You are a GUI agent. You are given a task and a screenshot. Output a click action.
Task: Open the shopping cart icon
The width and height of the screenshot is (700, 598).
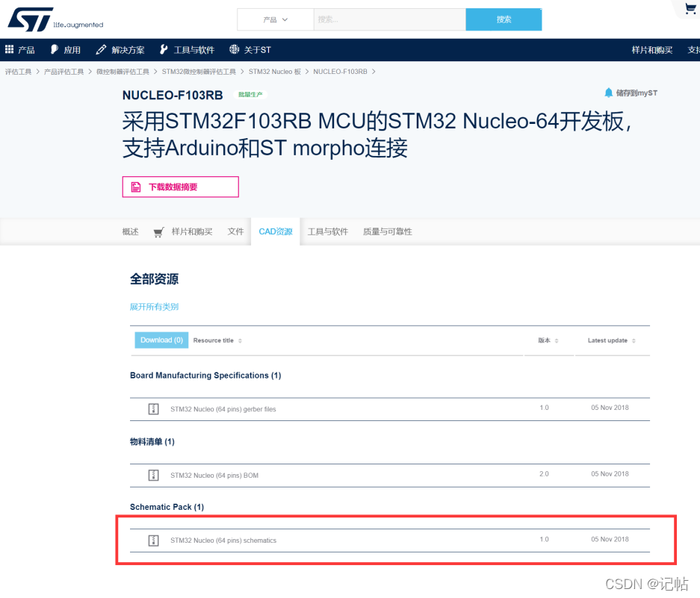click(x=690, y=8)
